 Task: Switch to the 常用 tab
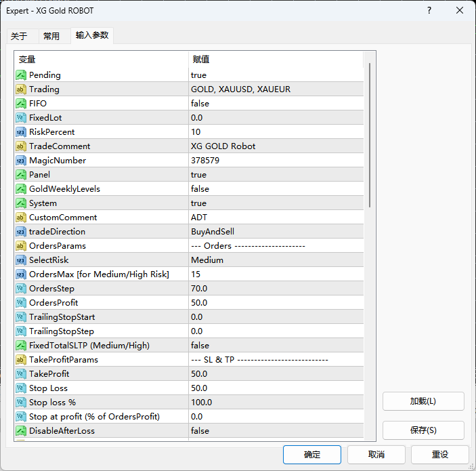(51, 37)
